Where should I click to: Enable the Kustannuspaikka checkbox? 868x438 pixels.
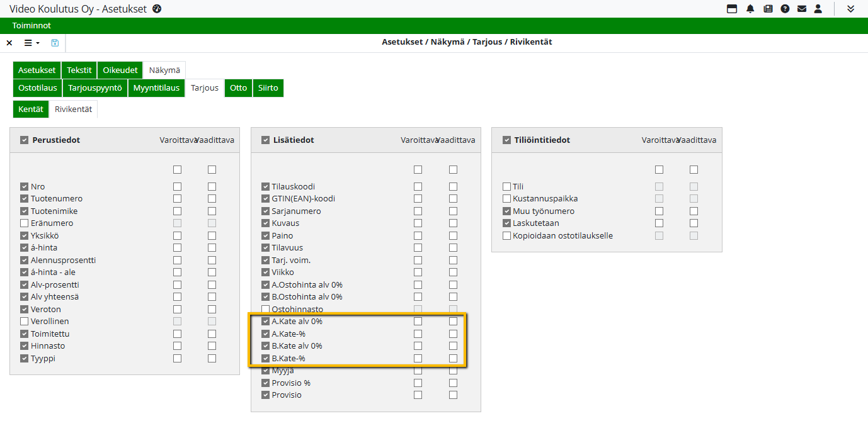[506, 199]
